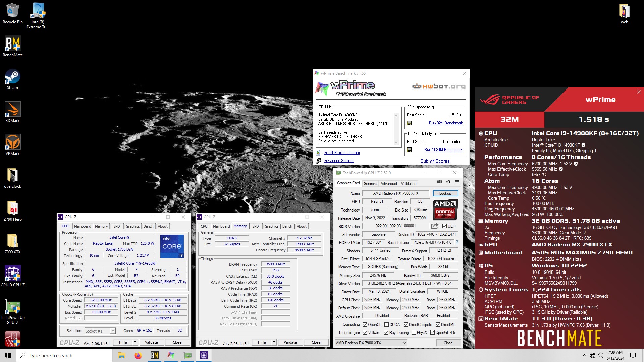
Task: Expand the Tools arrow in the Memory tab CPU-Z window
Action: [x=274, y=342]
